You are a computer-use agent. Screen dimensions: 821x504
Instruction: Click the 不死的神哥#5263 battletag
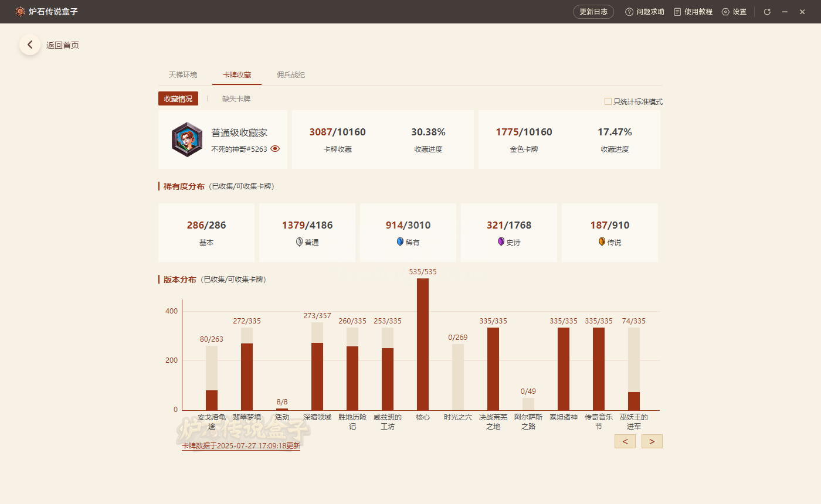point(239,149)
